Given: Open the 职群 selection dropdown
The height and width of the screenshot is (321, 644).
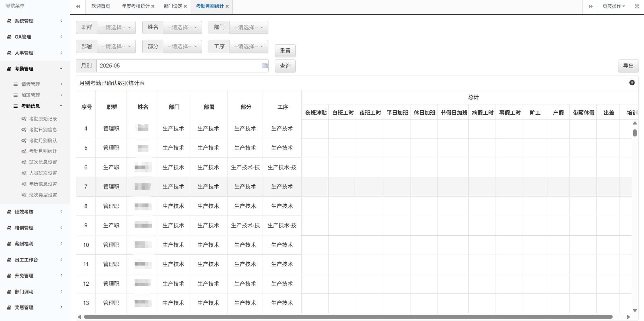Looking at the screenshot, I should click(116, 27).
